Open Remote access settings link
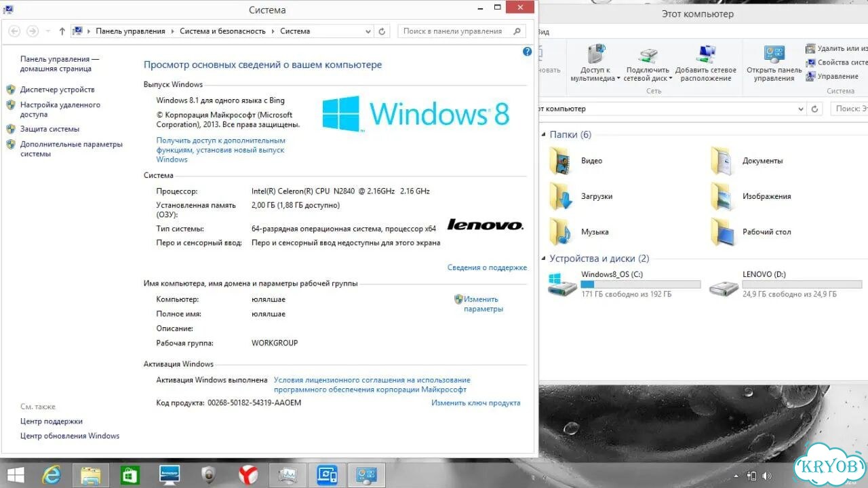This screenshot has height=488, width=868. tap(60, 110)
